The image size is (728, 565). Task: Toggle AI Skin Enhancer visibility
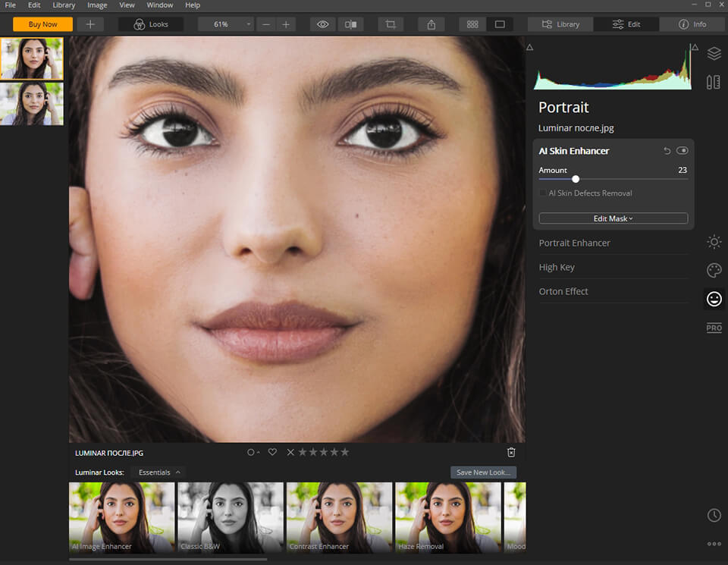click(x=682, y=150)
